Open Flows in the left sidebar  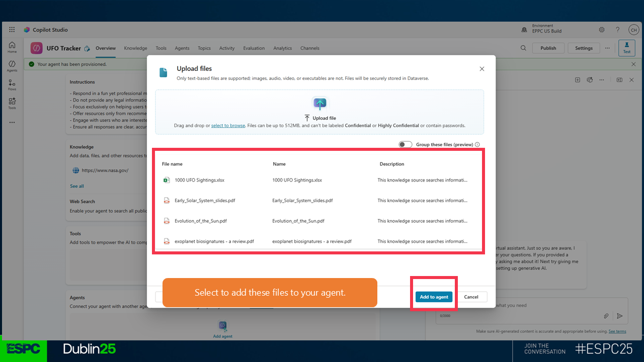tap(12, 84)
